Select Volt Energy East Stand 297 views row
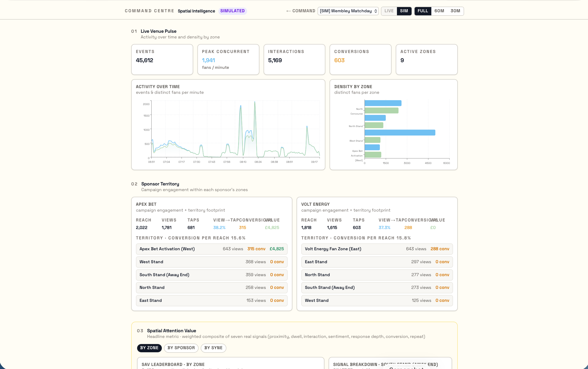 (x=377, y=262)
